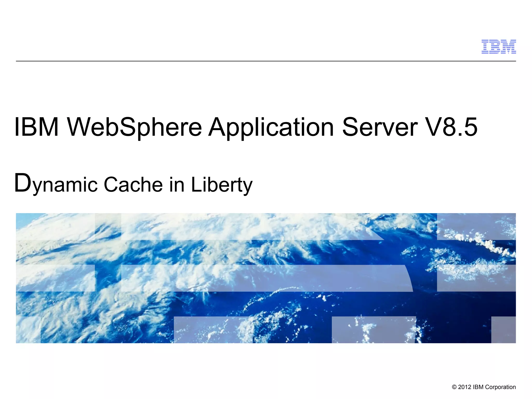Click the translucent rectangle in banner's top-right corner

tap(476, 226)
